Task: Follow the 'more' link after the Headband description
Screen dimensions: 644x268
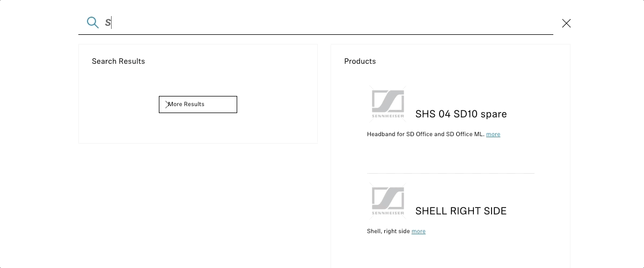Action: click(493, 135)
